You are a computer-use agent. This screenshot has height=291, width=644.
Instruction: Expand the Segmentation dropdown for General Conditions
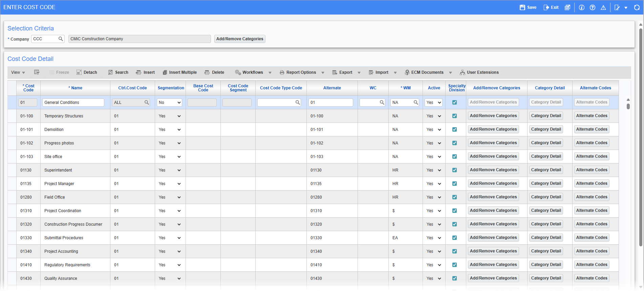[169, 103]
